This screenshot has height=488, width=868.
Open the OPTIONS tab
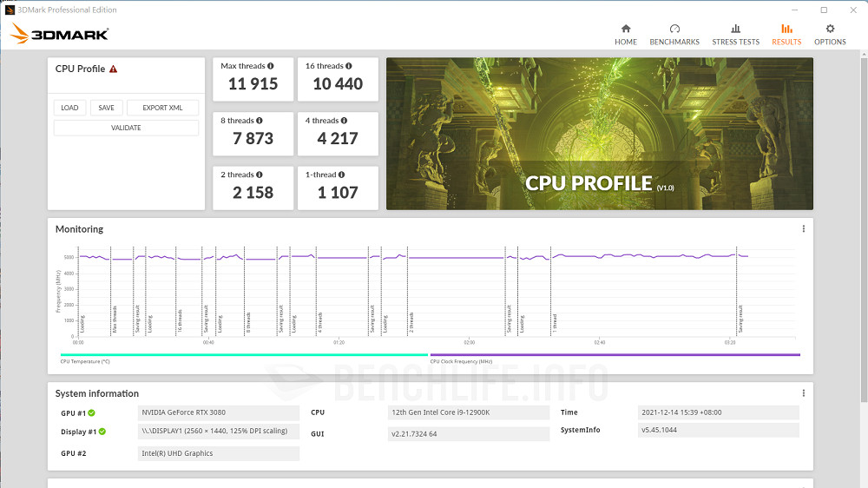(x=830, y=35)
